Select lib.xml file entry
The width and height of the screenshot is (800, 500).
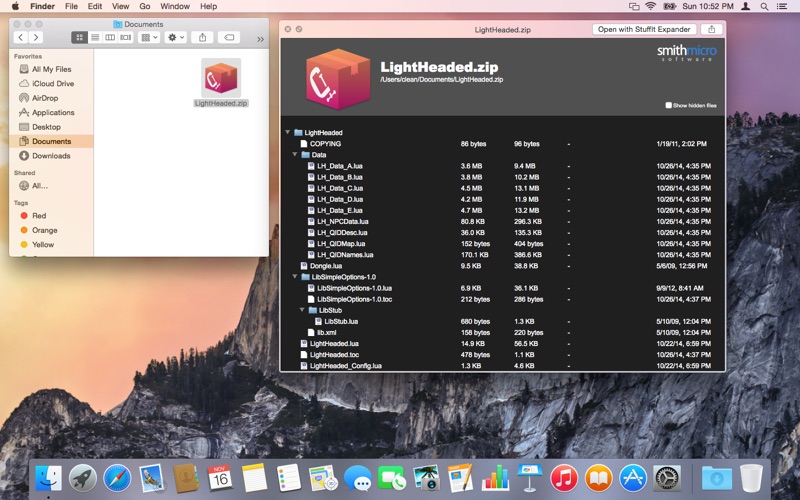[x=327, y=332]
